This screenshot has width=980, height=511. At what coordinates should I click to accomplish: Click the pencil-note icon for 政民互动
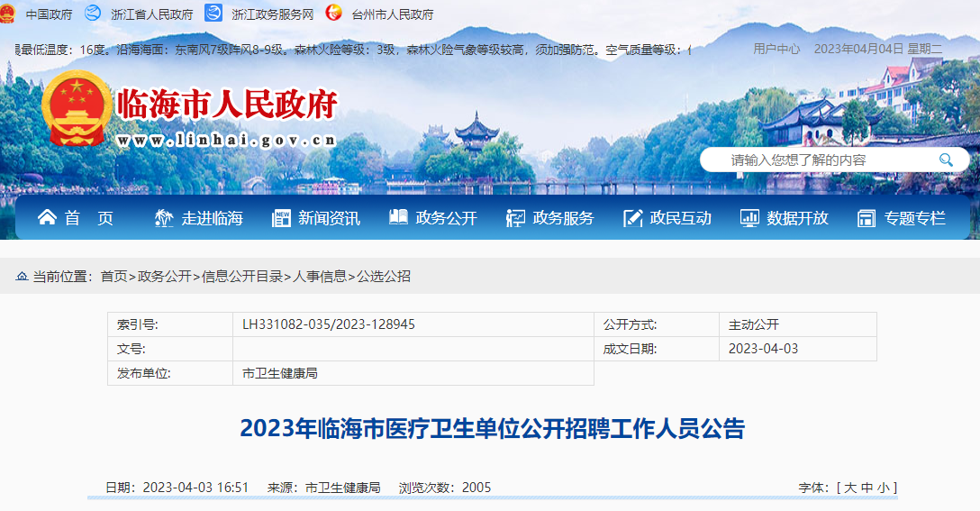tap(632, 218)
